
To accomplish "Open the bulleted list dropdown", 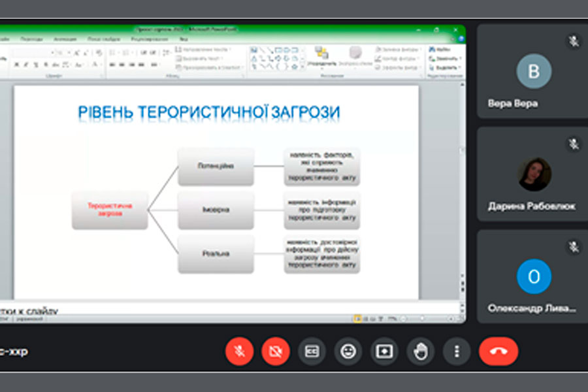I will 114,53.
